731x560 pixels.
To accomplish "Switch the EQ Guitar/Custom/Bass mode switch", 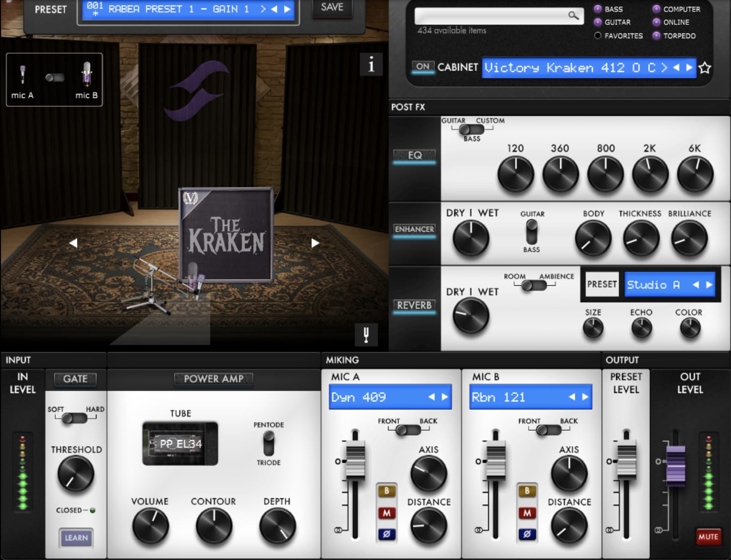I will click(471, 129).
